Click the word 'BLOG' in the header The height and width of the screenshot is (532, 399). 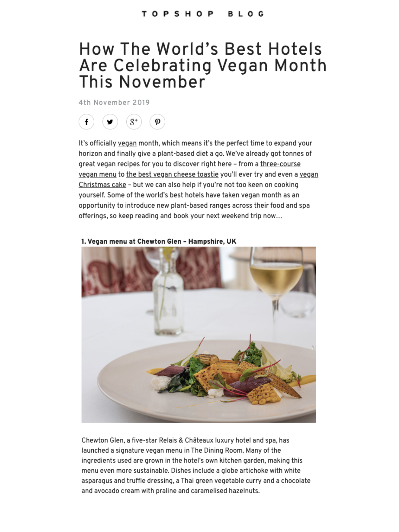(x=246, y=14)
